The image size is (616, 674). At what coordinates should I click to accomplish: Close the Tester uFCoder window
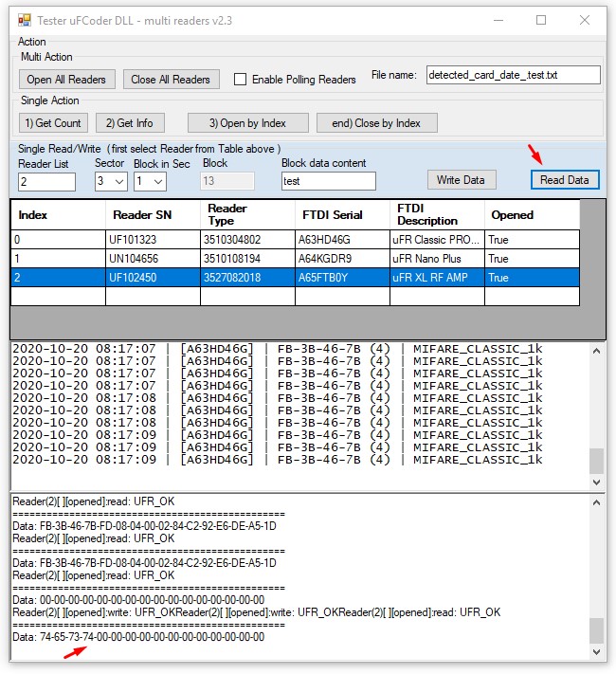pyautogui.click(x=584, y=20)
